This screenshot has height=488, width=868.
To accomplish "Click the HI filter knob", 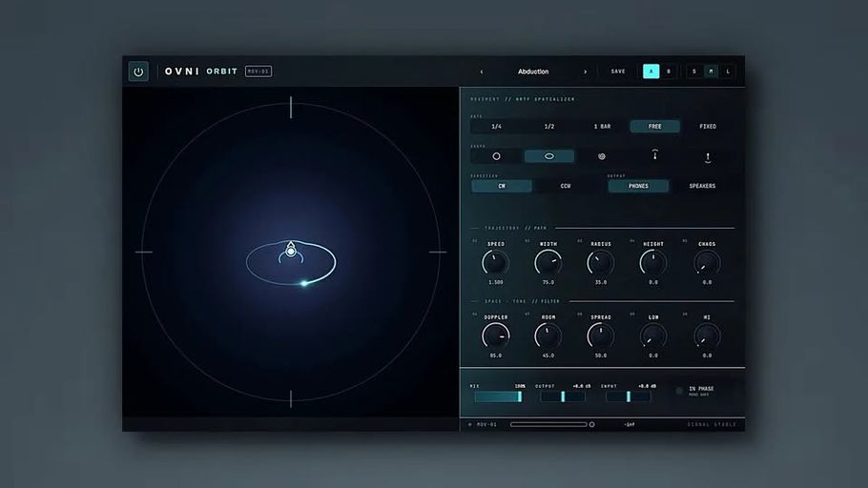I will [x=707, y=335].
